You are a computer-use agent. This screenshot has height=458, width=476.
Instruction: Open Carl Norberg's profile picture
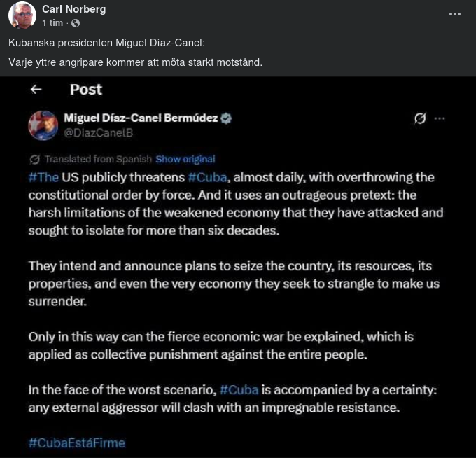point(22,15)
